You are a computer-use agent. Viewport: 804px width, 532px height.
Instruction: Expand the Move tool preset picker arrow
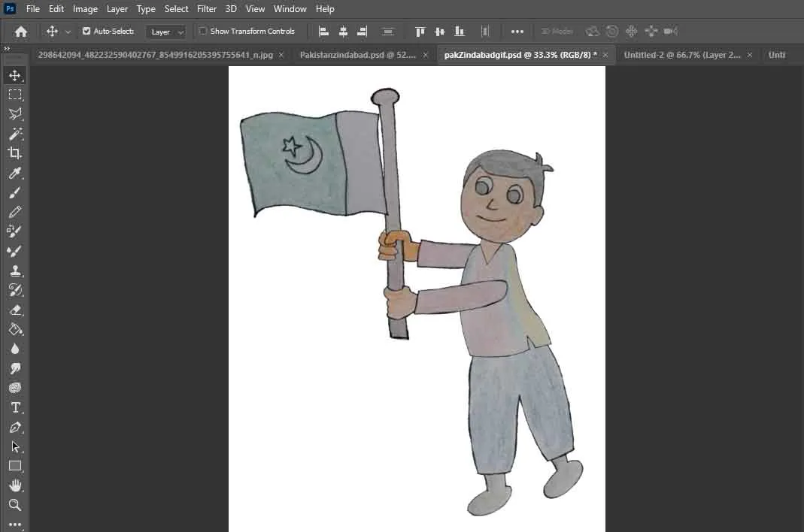(x=68, y=32)
